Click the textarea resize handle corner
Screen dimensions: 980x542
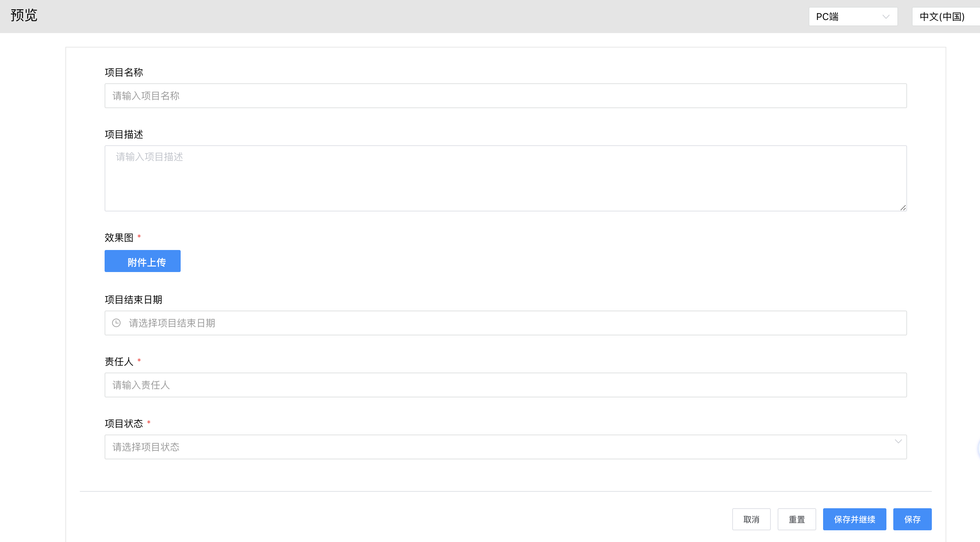(x=903, y=207)
